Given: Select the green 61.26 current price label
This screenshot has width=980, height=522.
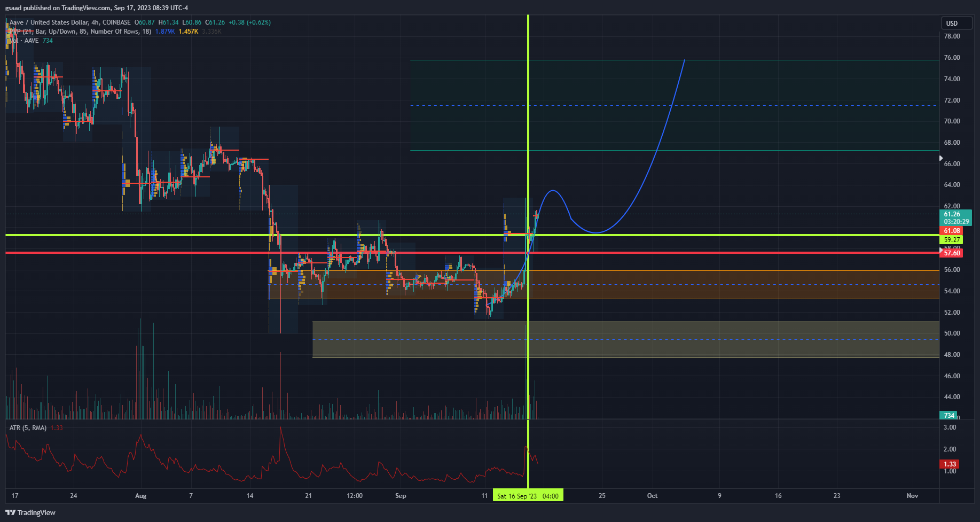Looking at the screenshot, I should (952, 214).
